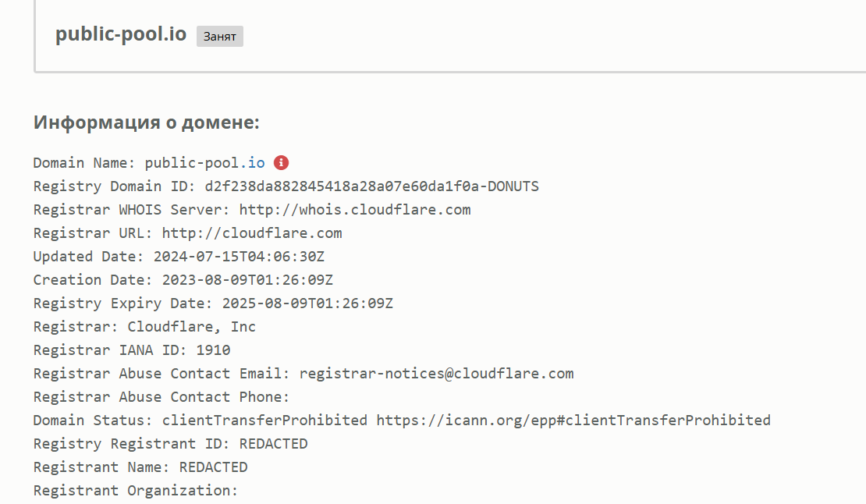Click the icann.org/epp status URL
The height and width of the screenshot is (504, 866).
pos(573,421)
